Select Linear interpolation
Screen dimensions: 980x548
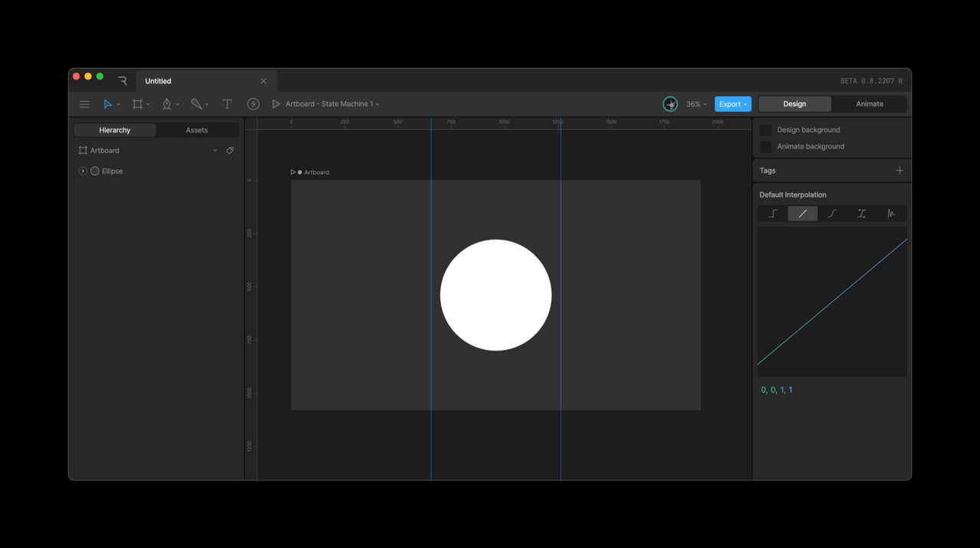coord(802,214)
